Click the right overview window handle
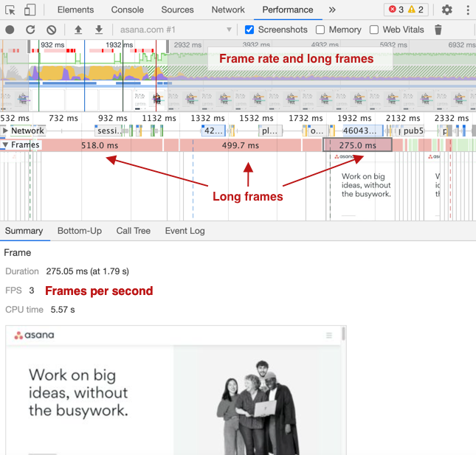The width and height of the screenshot is (476, 455). 168,46
